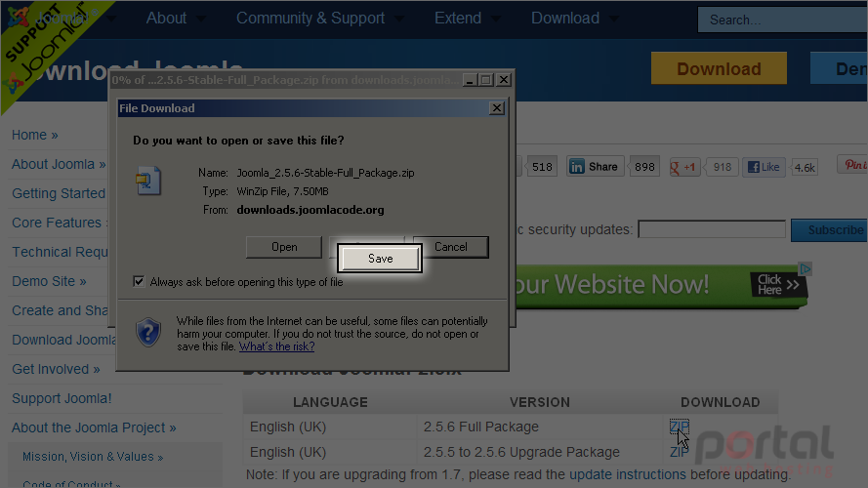Click the Subscribe button
The image size is (868, 488).
point(829,230)
